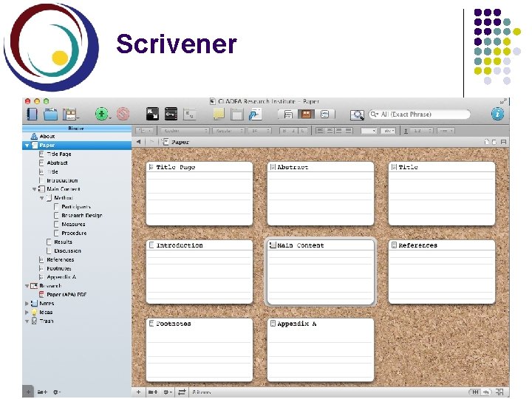This screenshot has height=399, width=532.
Task: Select Participants in the binder
Action: (76, 207)
